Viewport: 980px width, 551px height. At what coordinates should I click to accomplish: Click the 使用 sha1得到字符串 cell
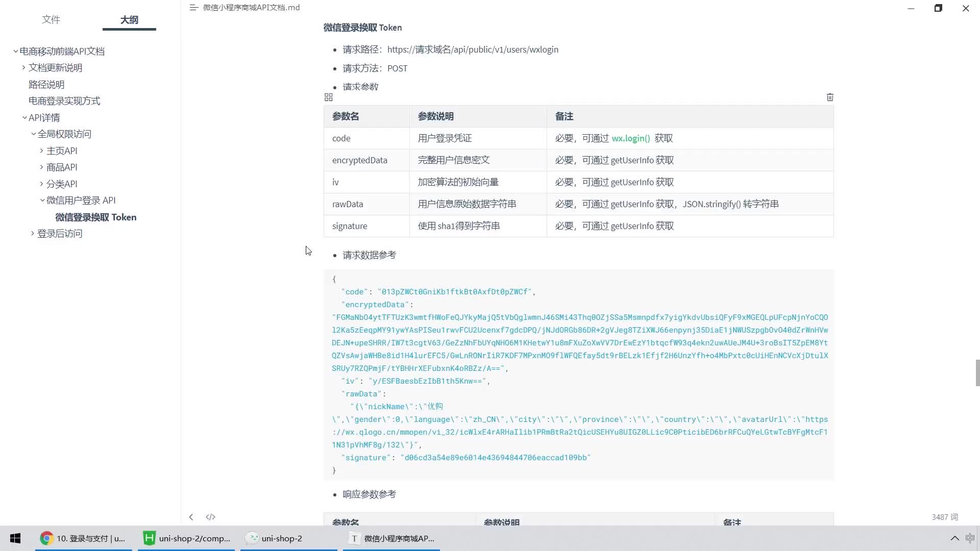478,226
